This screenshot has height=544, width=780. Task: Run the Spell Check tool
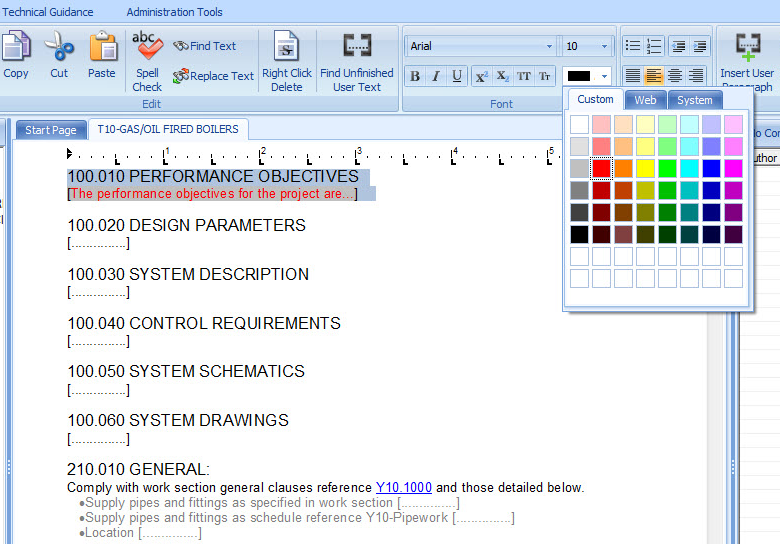tap(147, 61)
